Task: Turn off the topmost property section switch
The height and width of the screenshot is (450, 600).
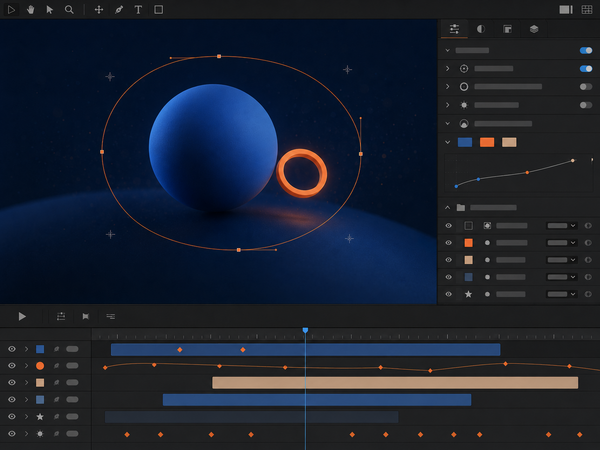Action: [586, 51]
